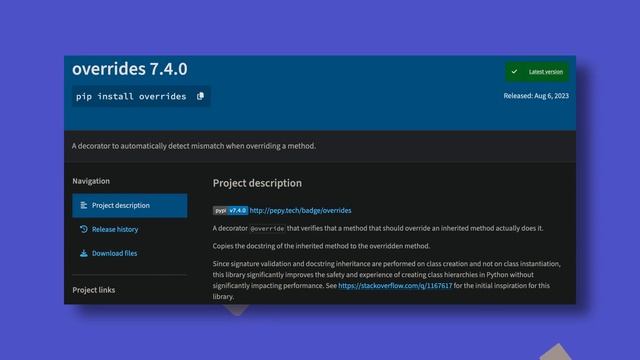Select the pip install overrides command text
640x360 pixels.
[131, 96]
